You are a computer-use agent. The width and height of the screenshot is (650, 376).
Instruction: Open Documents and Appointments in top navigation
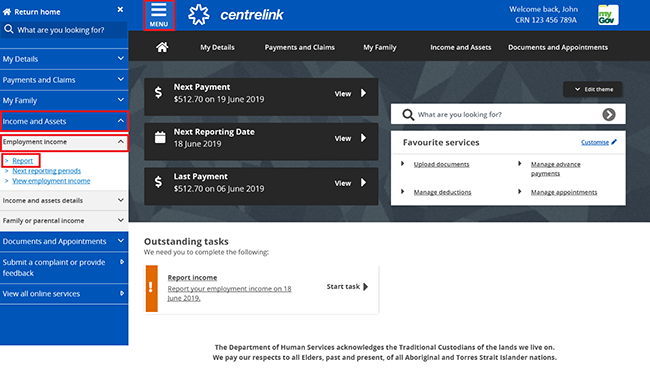pyautogui.click(x=558, y=47)
